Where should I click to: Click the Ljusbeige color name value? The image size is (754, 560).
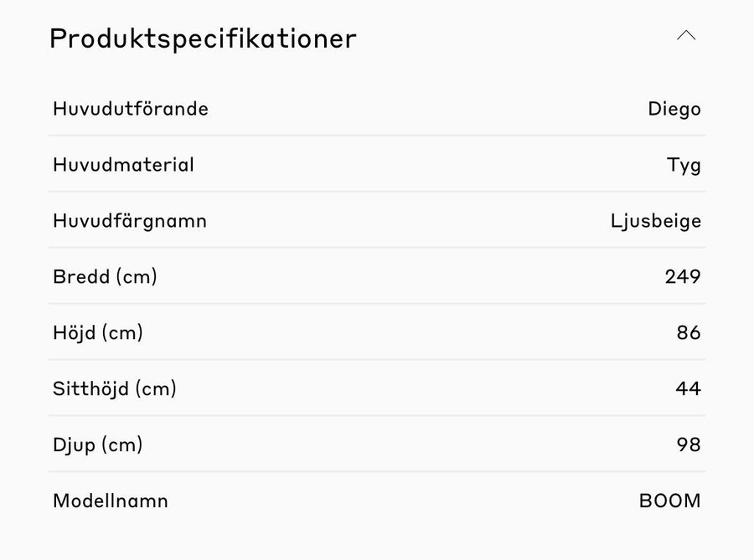click(656, 221)
